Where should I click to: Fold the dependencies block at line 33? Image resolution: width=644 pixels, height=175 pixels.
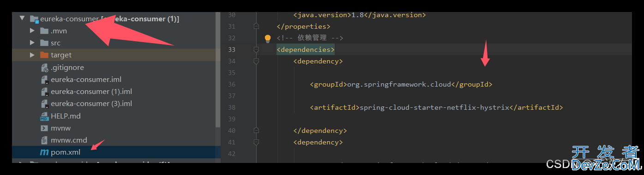256,50
